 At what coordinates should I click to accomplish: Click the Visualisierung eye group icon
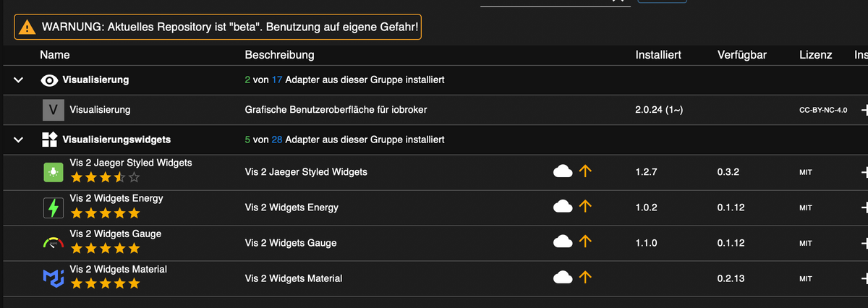(x=49, y=80)
